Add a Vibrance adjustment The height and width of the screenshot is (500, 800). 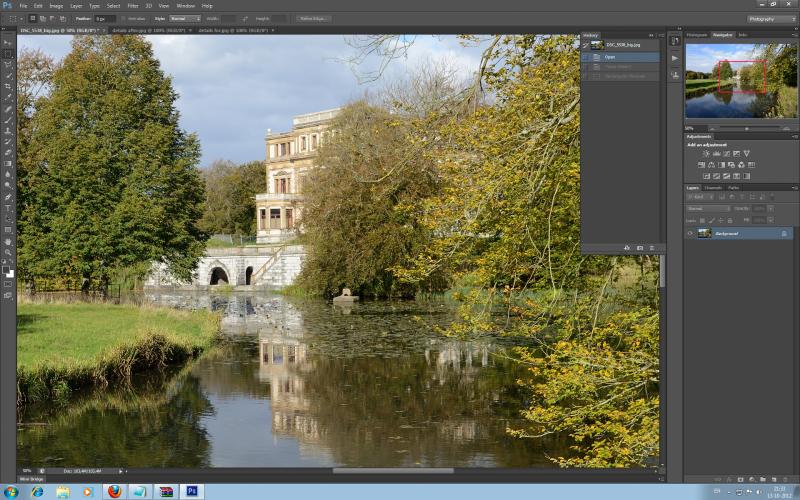[746, 154]
